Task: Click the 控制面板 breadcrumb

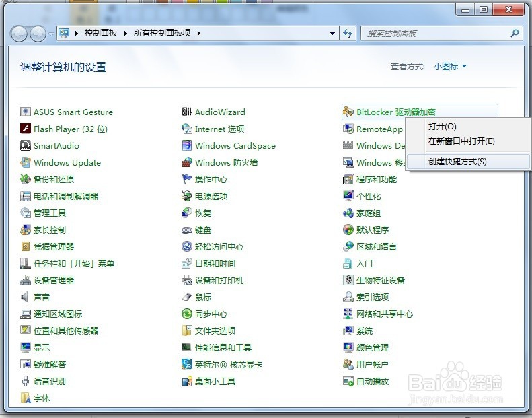Action: pyautogui.click(x=101, y=33)
